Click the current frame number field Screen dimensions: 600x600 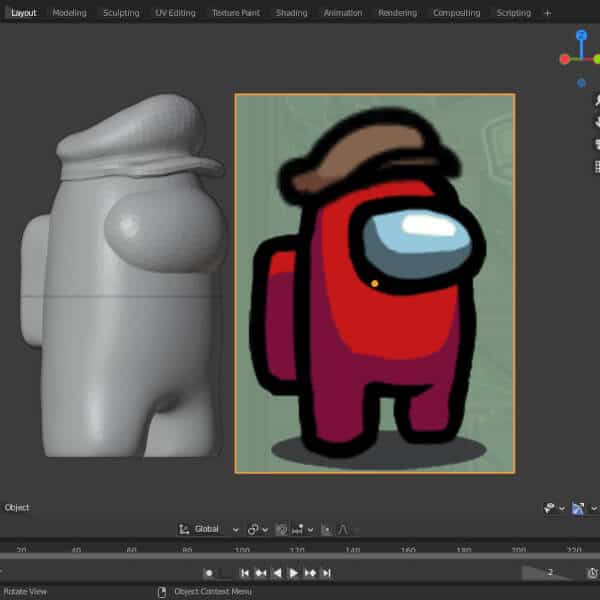(x=549, y=572)
